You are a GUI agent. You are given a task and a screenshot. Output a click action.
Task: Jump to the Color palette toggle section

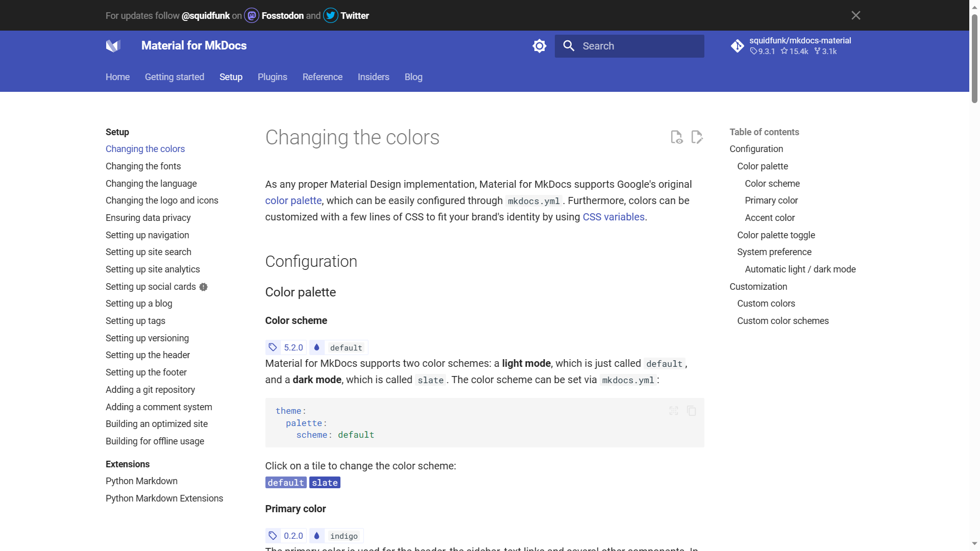tap(776, 235)
